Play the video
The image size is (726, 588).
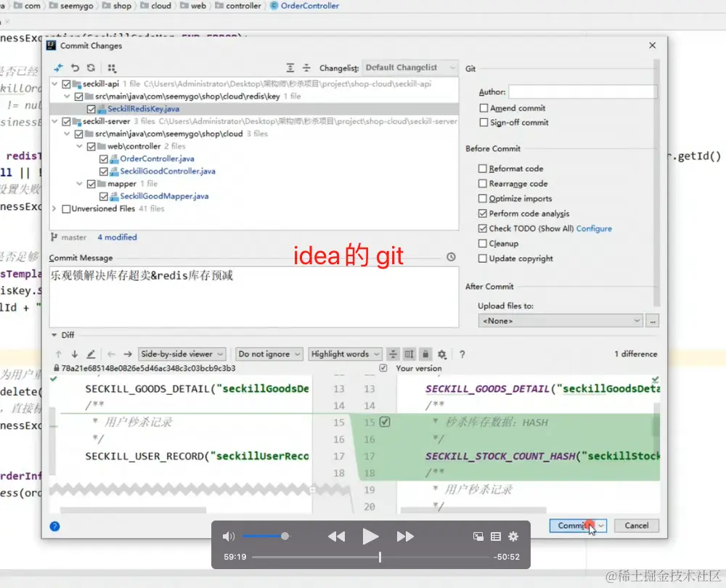tap(370, 536)
